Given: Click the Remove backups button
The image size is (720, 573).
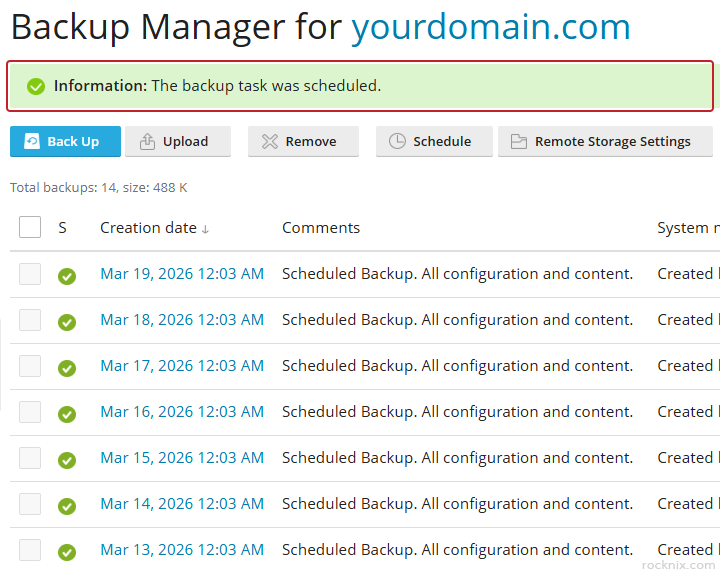Looking at the screenshot, I should (303, 142).
